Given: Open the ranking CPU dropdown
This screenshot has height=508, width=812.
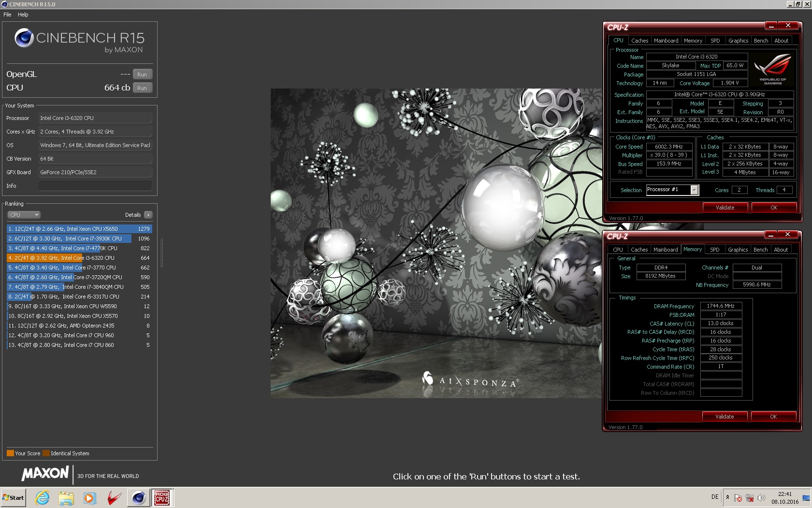Looking at the screenshot, I should coord(24,215).
